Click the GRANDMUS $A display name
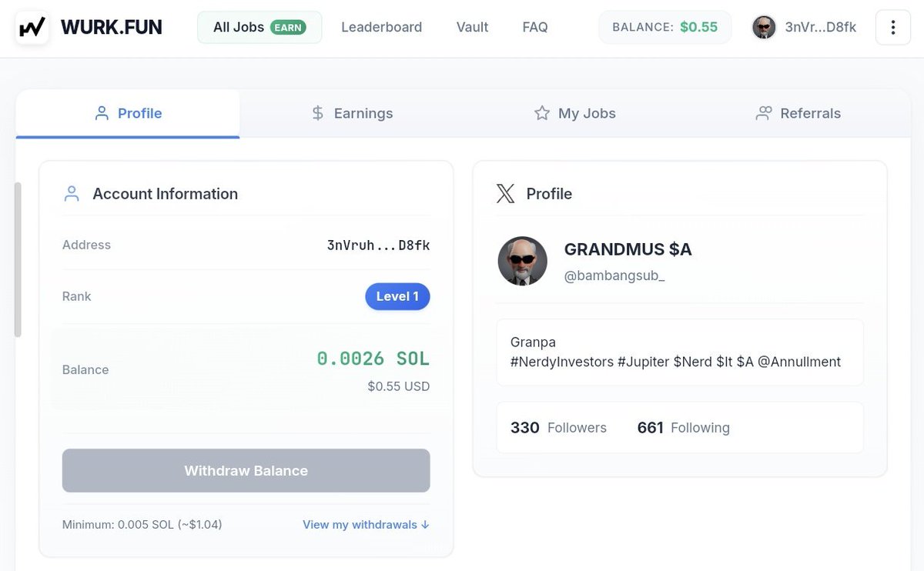The width and height of the screenshot is (924, 571). pos(628,249)
